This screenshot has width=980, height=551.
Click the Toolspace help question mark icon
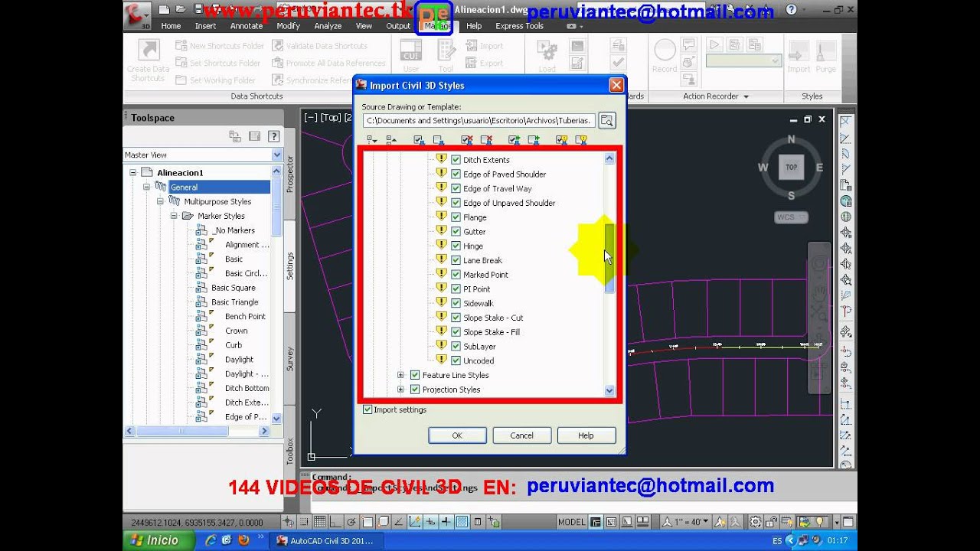pyautogui.click(x=273, y=136)
